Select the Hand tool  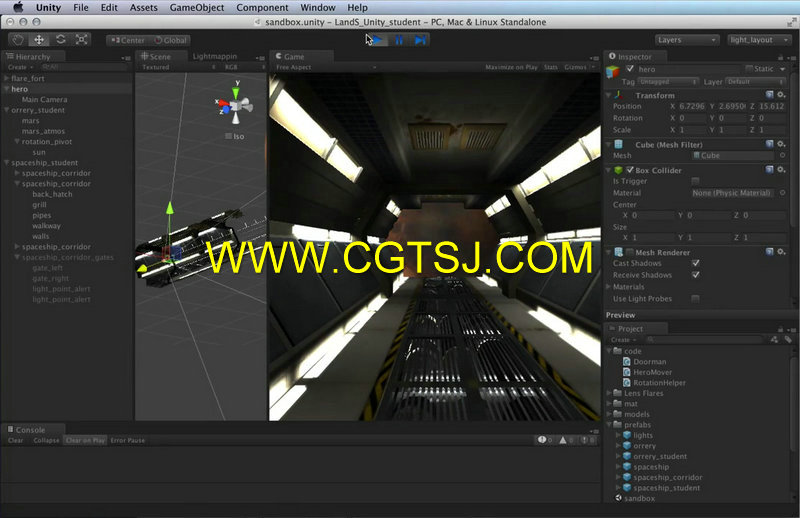pos(18,40)
